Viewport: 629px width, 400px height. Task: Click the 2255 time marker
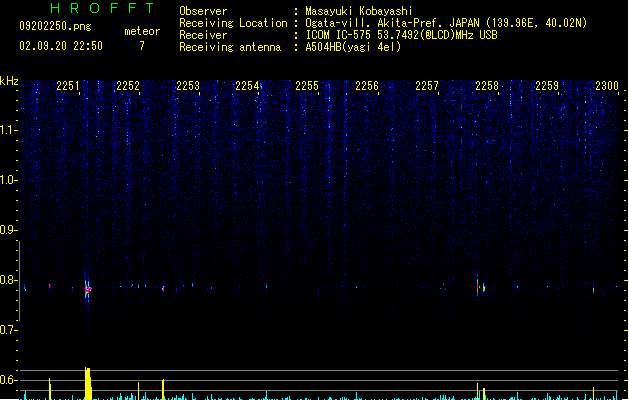(307, 86)
